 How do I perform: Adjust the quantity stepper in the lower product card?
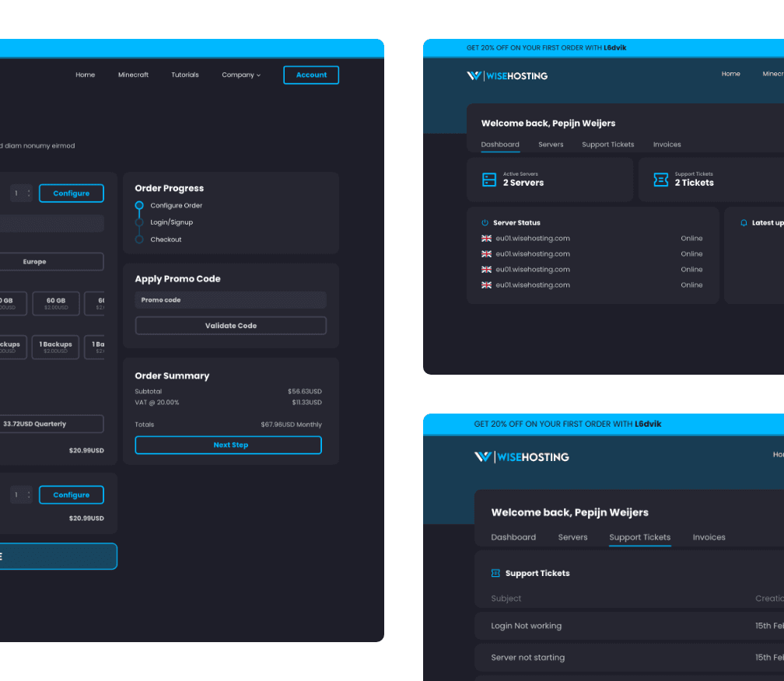tap(22, 494)
